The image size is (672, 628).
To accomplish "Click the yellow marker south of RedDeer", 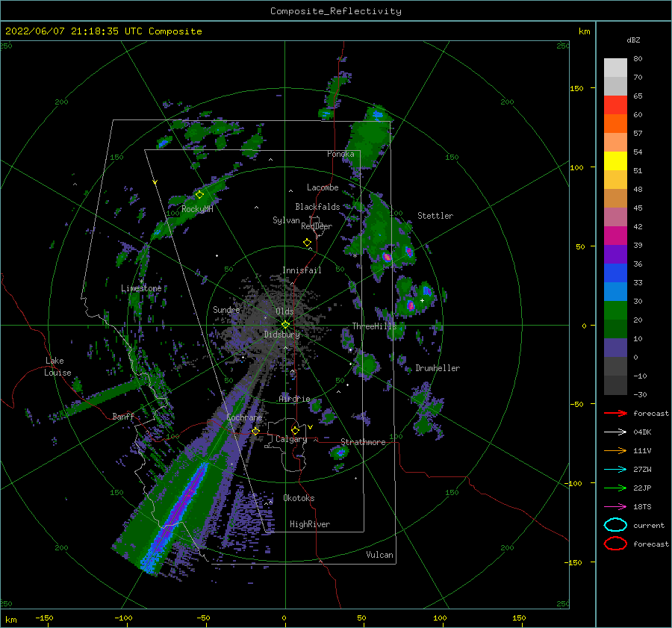I will coord(307,243).
